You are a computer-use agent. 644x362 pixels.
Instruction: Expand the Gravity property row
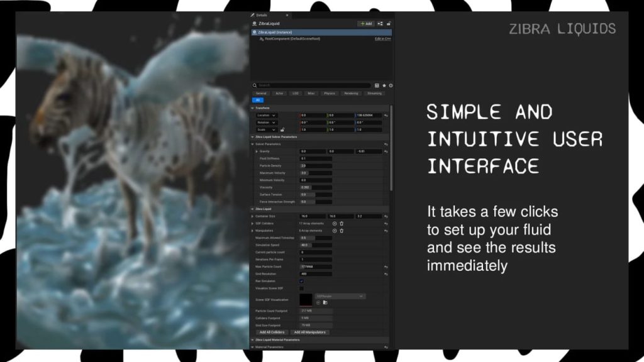click(x=257, y=151)
